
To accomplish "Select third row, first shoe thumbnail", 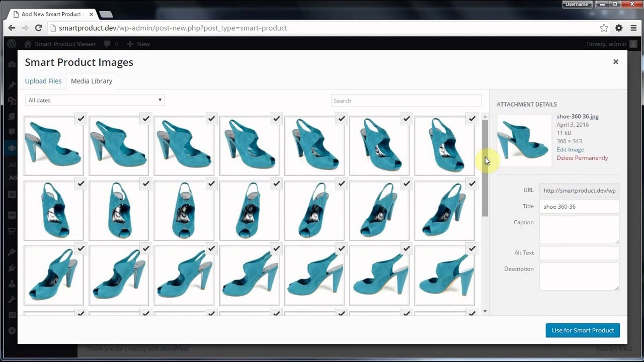I will [x=53, y=276].
